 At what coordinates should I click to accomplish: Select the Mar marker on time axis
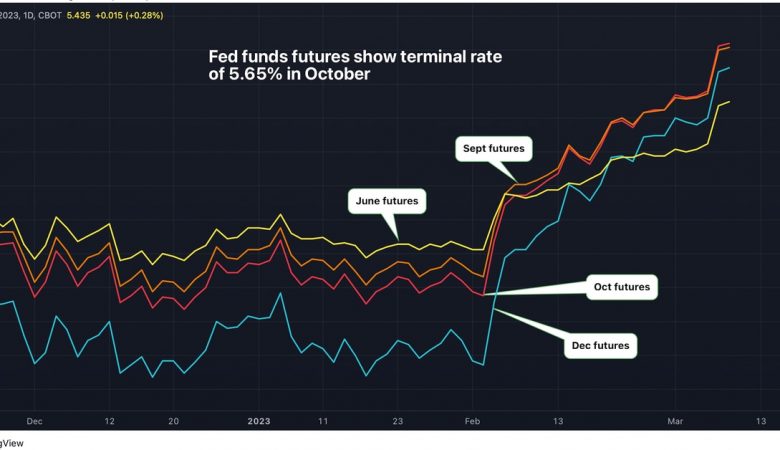[675, 421]
